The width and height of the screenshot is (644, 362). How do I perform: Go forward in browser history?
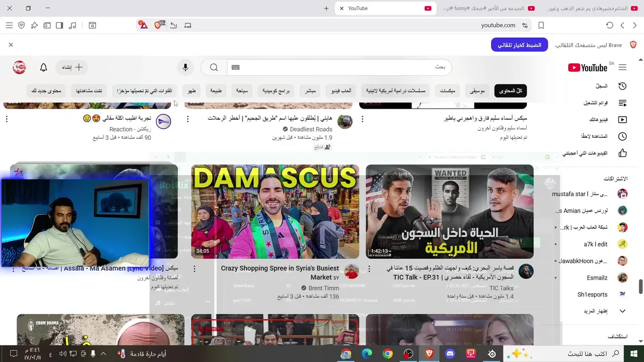[x=622, y=25]
